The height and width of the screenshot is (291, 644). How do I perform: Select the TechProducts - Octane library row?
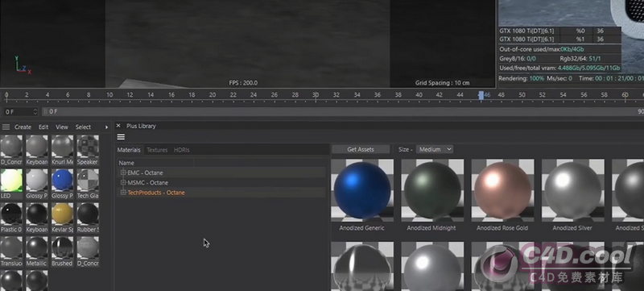(x=221, y=193)
